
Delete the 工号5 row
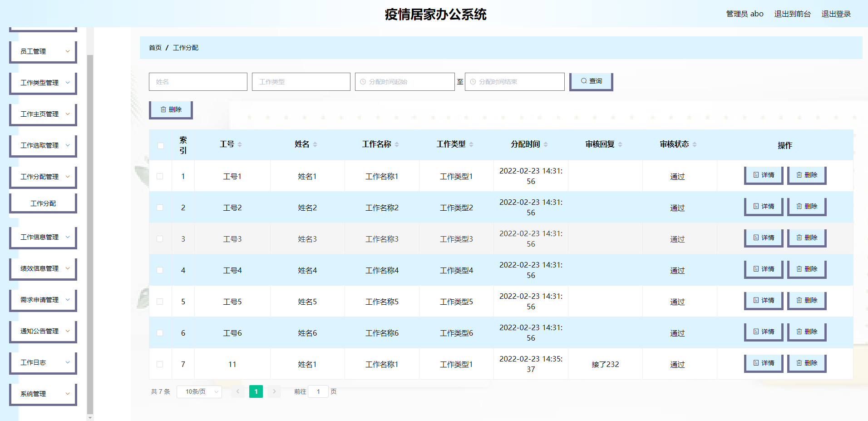(x=807, y=301)
